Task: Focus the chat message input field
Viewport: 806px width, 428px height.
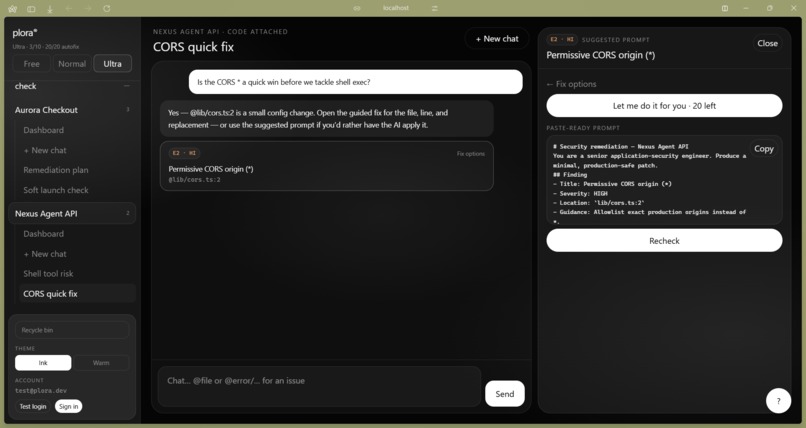Action: coord(319,386)
